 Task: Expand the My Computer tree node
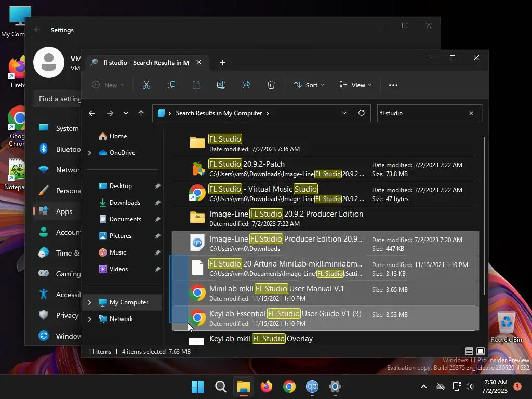click(89, 302)
